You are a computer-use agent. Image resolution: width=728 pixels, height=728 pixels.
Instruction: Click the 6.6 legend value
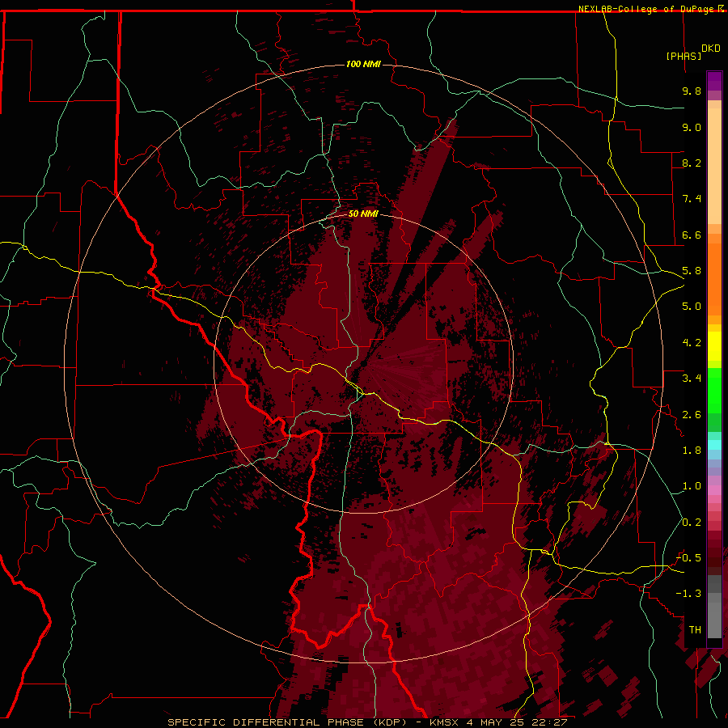(x=692, y=235)
